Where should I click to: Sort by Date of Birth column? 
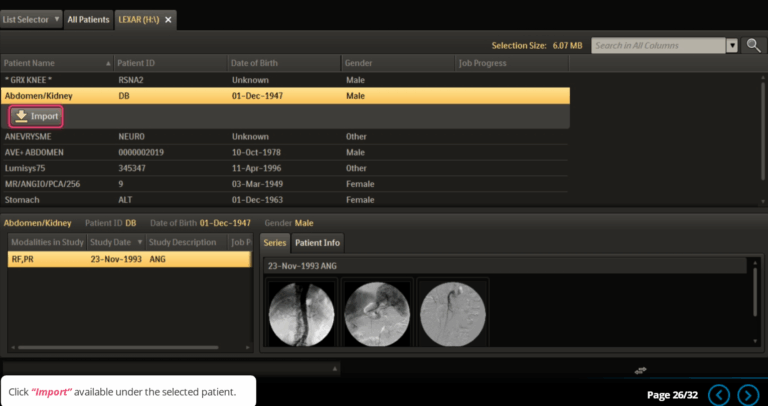click(285, 63)
